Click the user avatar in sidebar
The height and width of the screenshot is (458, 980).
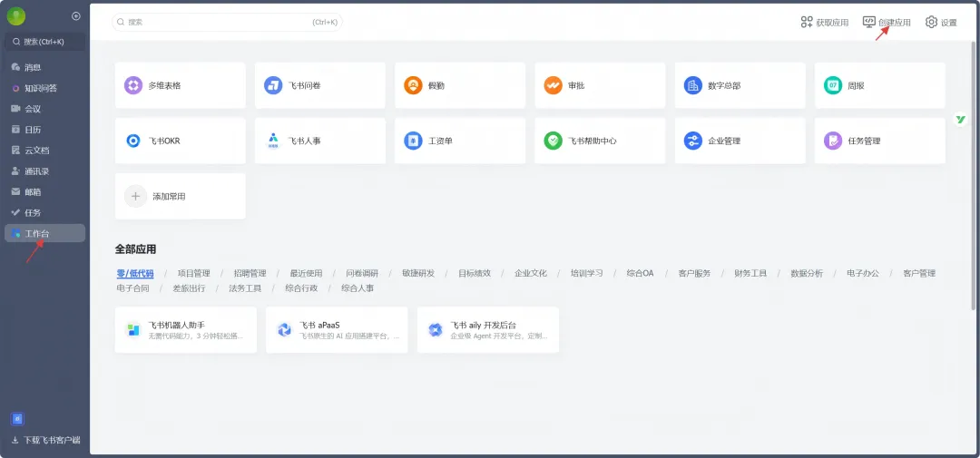click(16, 16)
